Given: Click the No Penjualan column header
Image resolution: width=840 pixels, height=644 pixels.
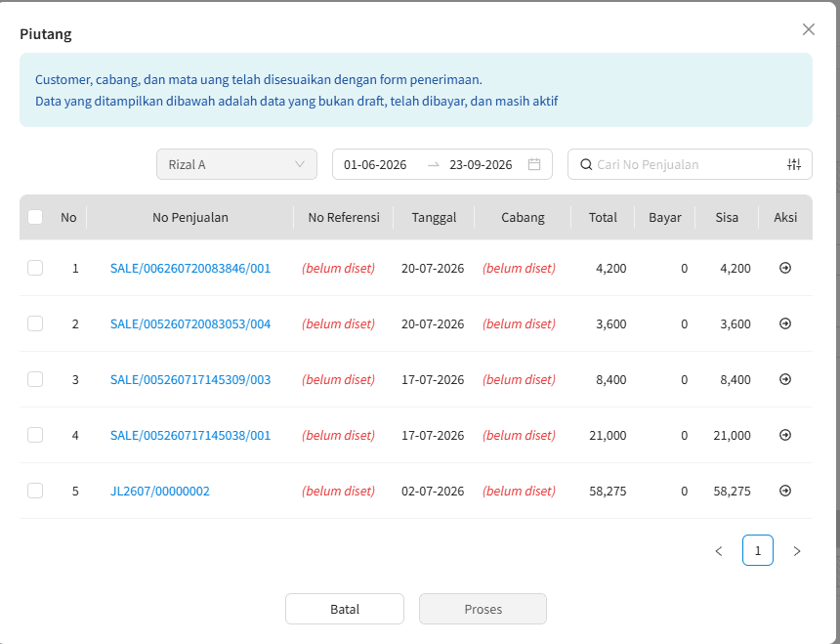Looking at the screenshot, I should pos(190,217).
